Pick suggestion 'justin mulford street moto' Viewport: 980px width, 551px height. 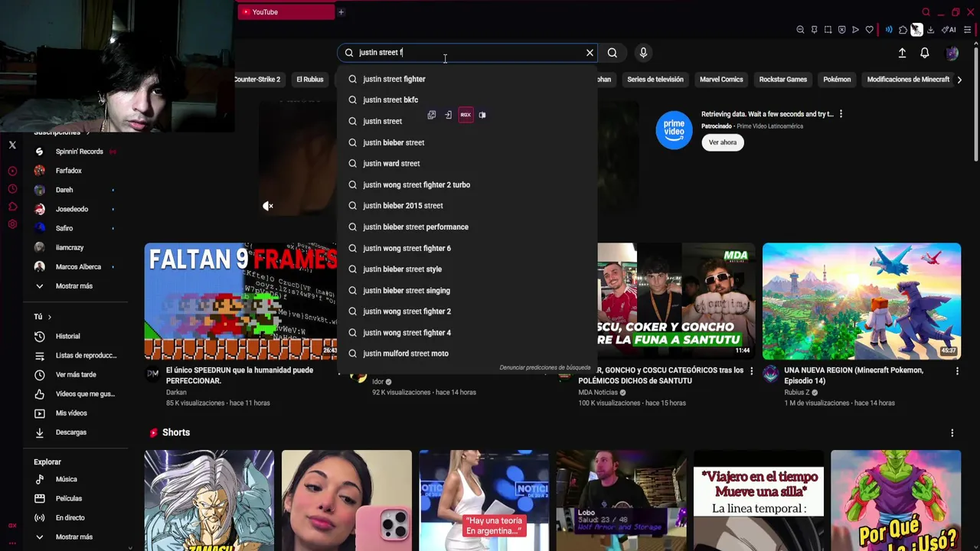coord(466,354)
